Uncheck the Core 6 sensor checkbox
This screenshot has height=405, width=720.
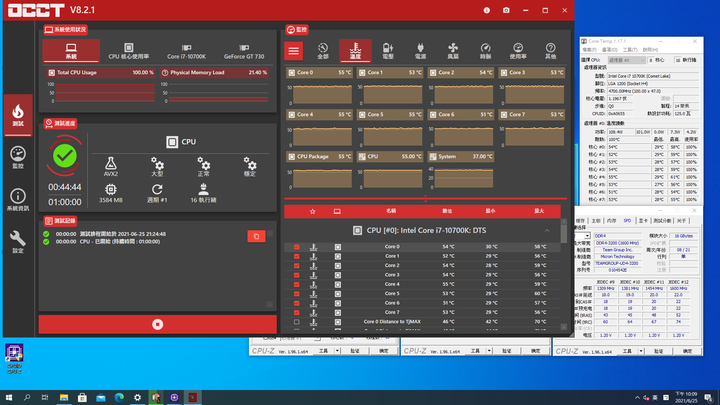(297, 303)
